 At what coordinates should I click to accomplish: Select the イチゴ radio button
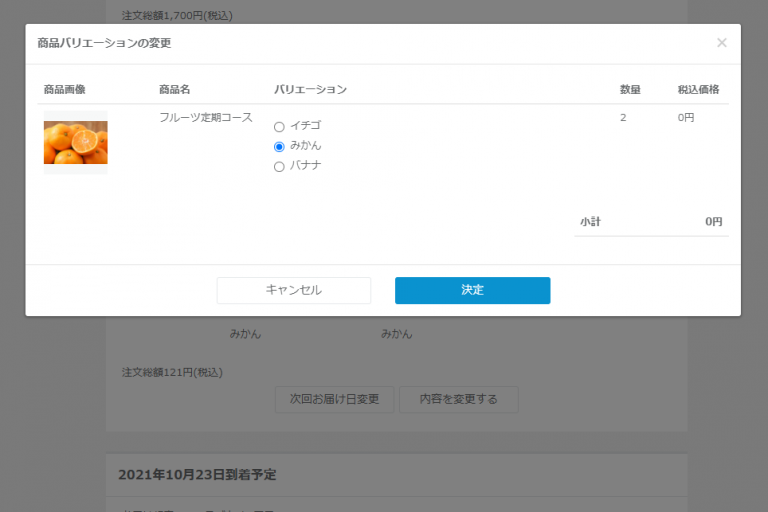tap(279, 127)
